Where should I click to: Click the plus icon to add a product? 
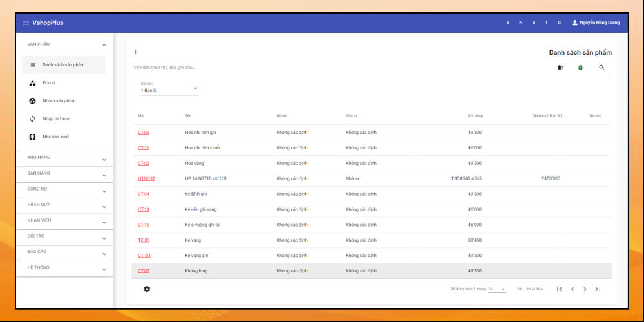tap(135, 52)
